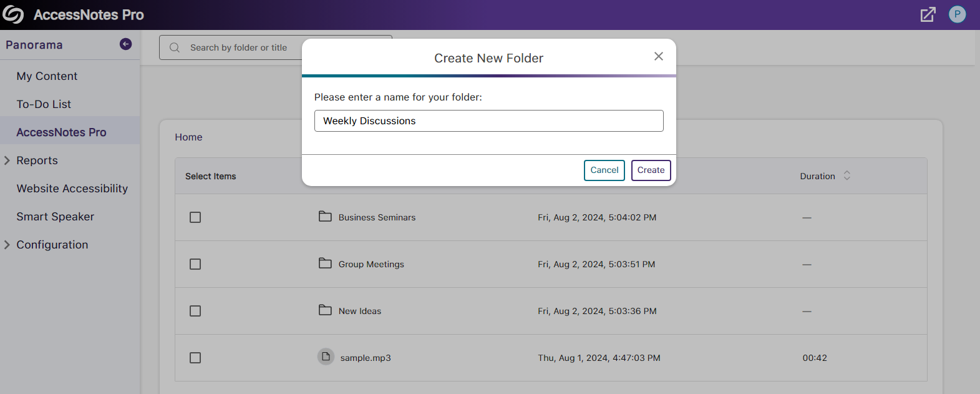The height and width of the screenshot is (394, 980).
Task: Click the Duration column header
Action: (x=817, y=176)
